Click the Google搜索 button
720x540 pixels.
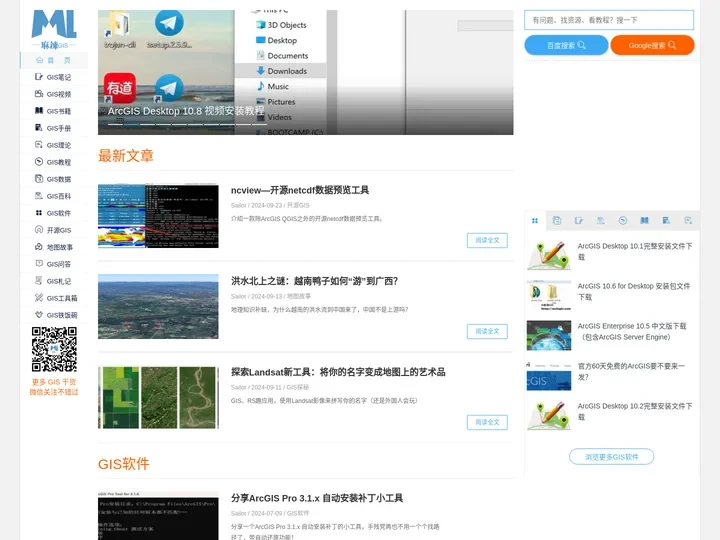click(x=652, y=45)
